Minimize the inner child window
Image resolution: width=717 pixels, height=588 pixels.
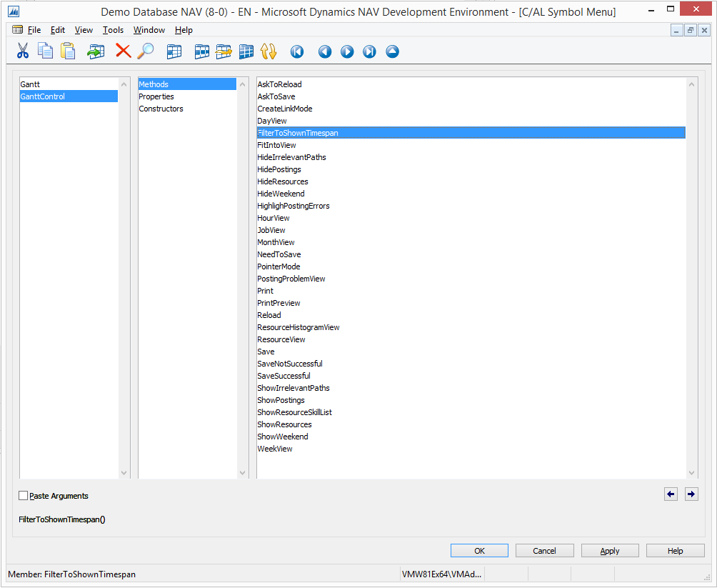tap(676, 31)
